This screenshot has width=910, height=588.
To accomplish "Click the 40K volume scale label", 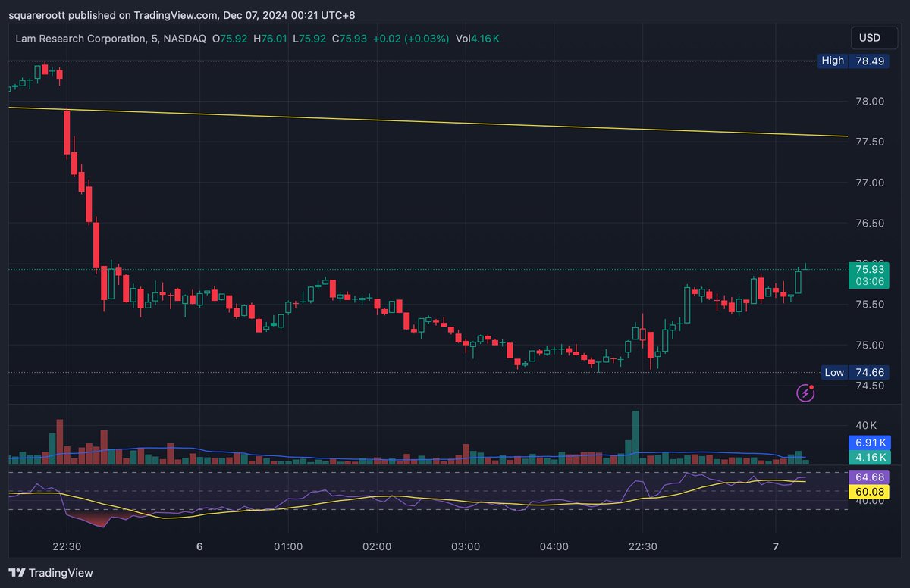I will [864, 427].
